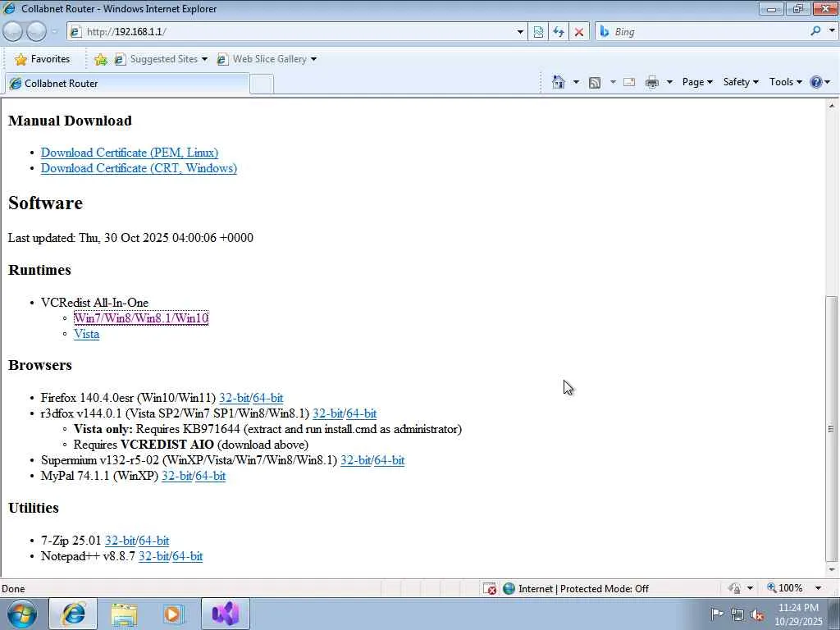Print page with the printer icon

tap(652, 82)
